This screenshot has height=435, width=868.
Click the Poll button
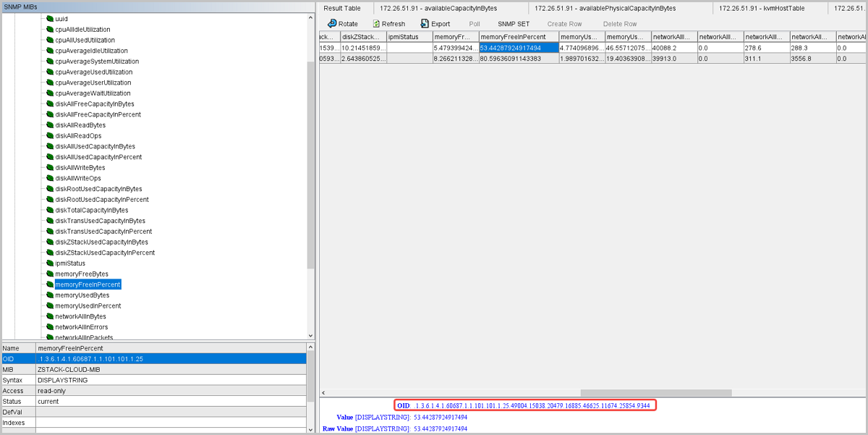(475, 24)
